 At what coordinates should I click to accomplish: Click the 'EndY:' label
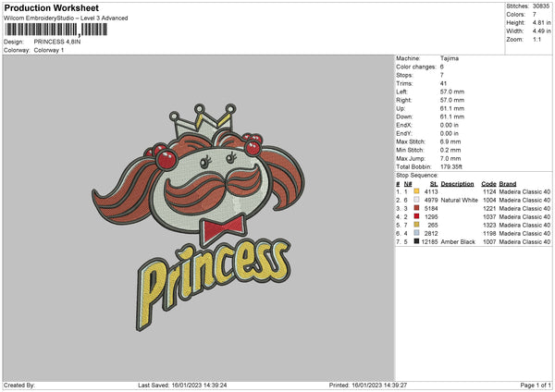click(404, 133)
